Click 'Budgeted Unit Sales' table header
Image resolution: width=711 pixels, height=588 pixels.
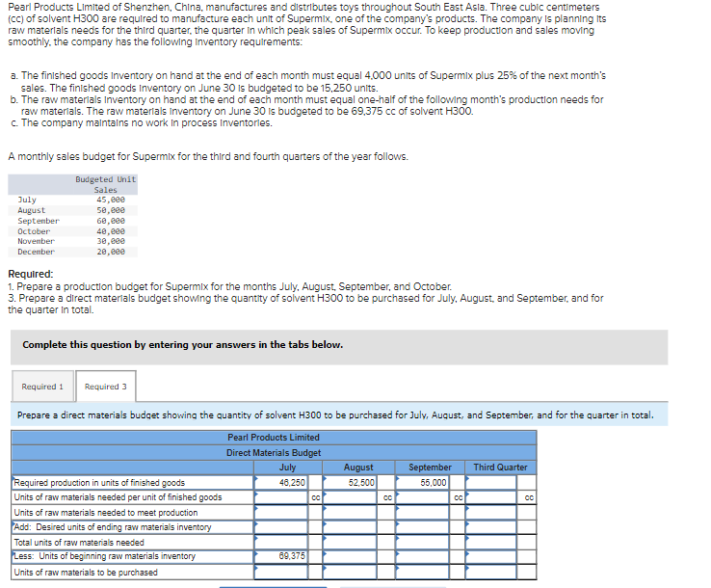(x=106, y=185)
